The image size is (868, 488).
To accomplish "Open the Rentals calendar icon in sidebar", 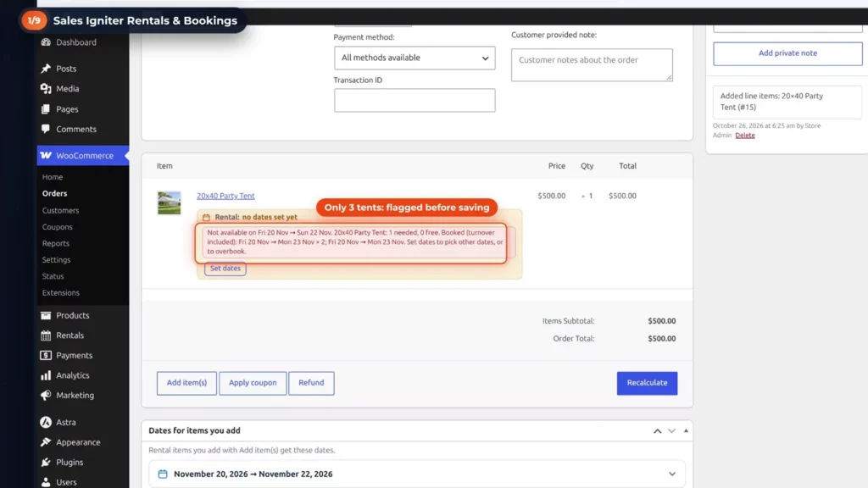I will (46, 335).
